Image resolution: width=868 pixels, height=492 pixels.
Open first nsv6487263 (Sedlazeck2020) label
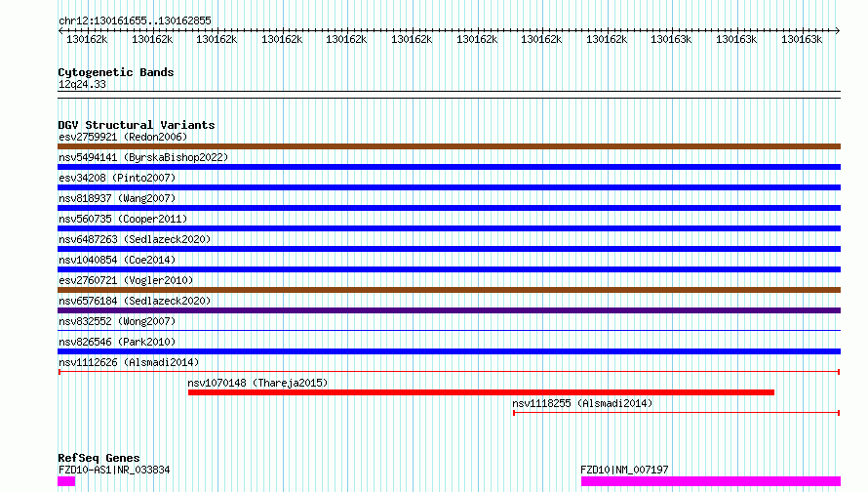click(x=135, y=239)
